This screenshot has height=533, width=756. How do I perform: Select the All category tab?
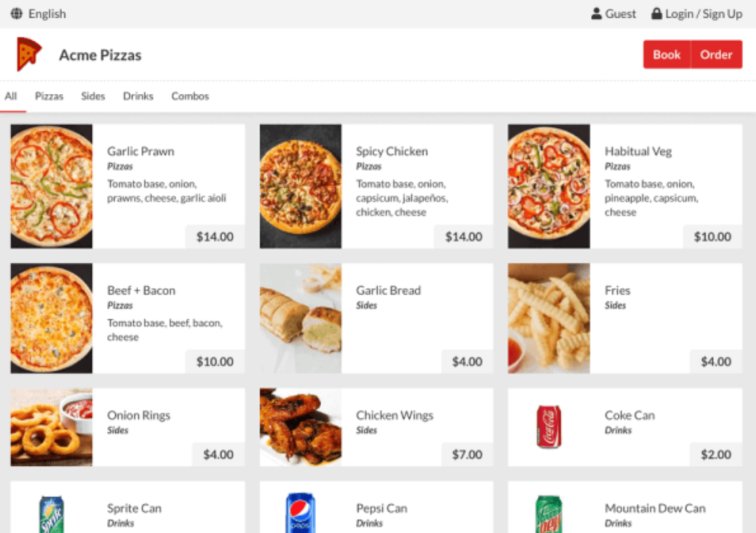[11, 96]
